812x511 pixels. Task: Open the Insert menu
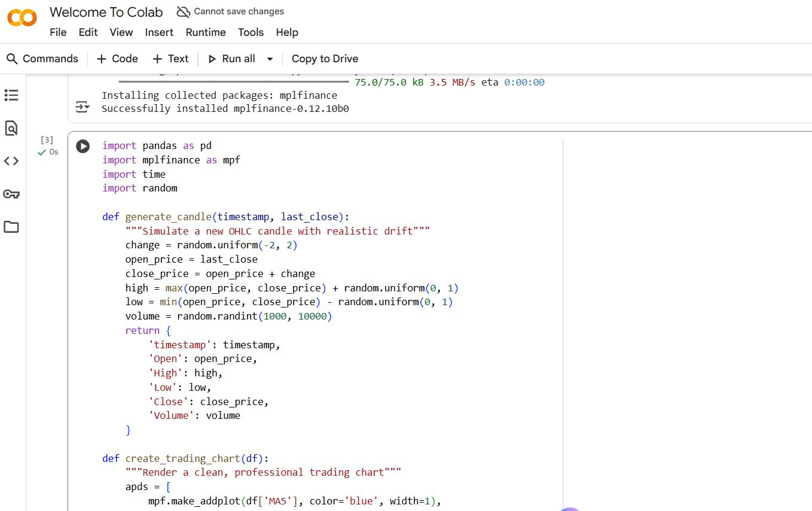pyautogui.click(x=159, y=32)
